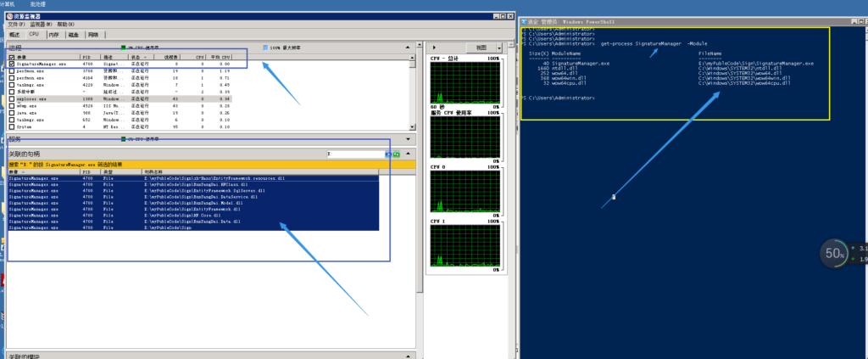Viewport: 868px width, 359px height.
Task: Click the associated handles search field
Action: tap(354, 154)
